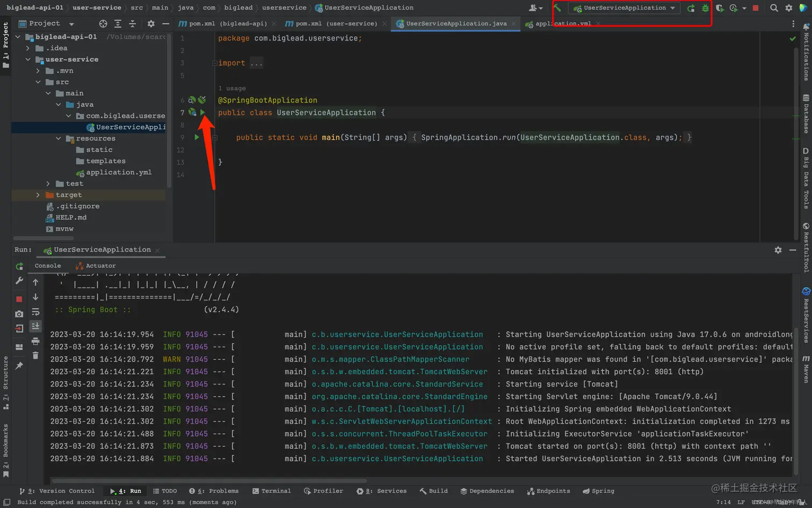Open the Terminal tool window
The height and width of the screenshot is (508, 812).
pyautogui.click(x=271, y=491)
